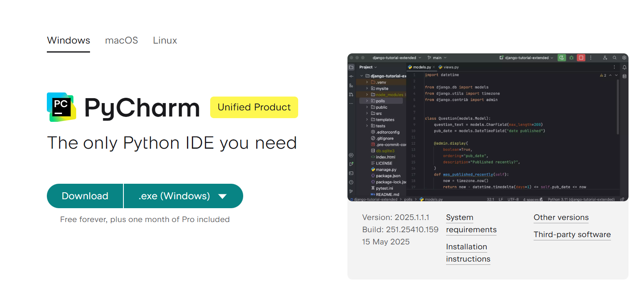Open the main branch dropdown
The image size is (644, 286).
(x=437, y=58)
